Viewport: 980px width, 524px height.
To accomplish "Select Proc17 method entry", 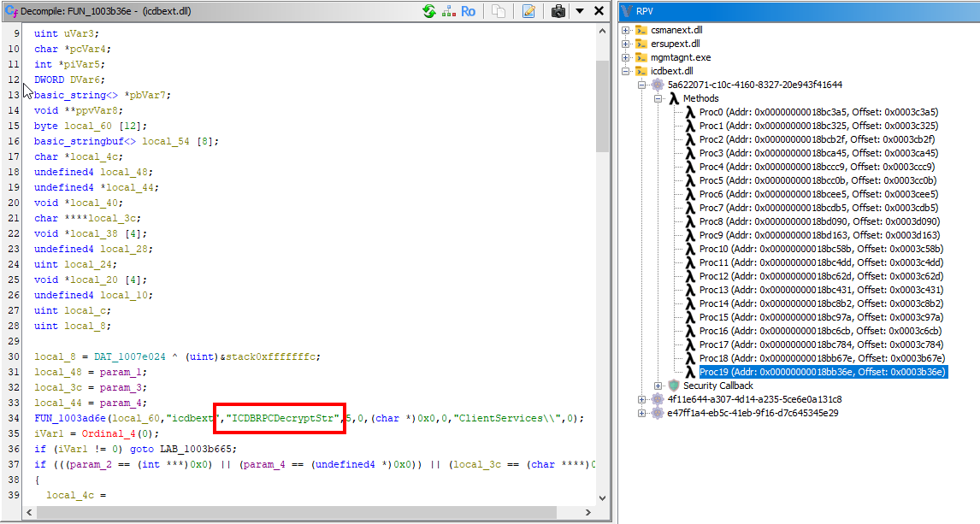I will tap(821, 344).
